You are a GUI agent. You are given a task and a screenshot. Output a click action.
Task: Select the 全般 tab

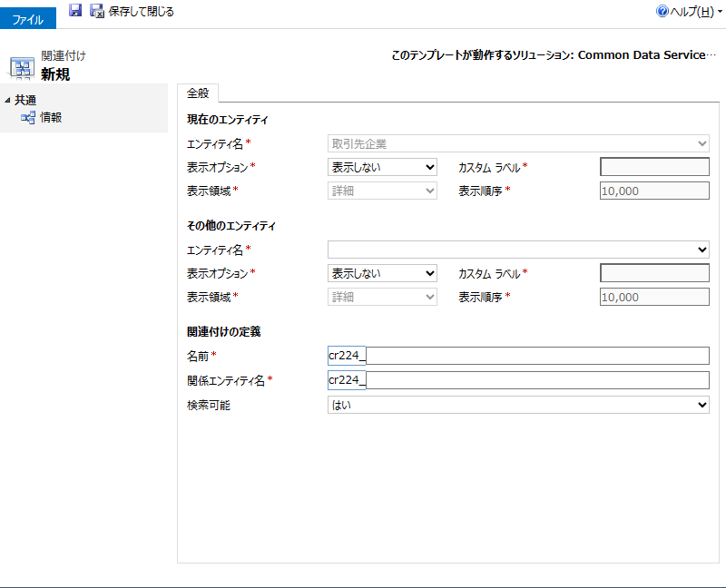coord(198,93)
